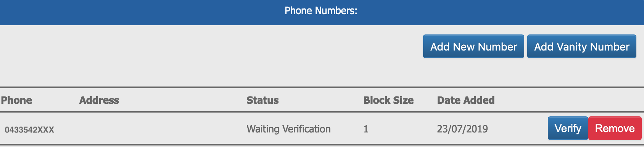
Task: Sort by Date Added column header
Action: click(x=466, y=100)
